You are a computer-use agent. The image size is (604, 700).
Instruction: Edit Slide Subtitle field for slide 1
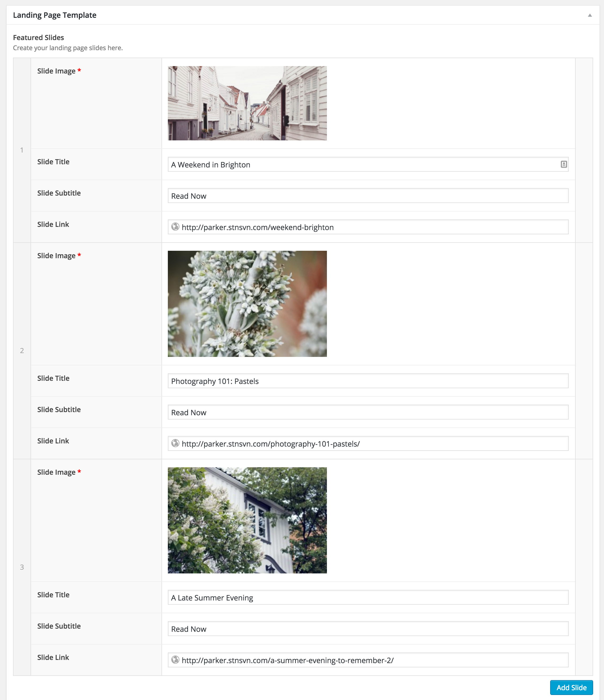point(368,196)
